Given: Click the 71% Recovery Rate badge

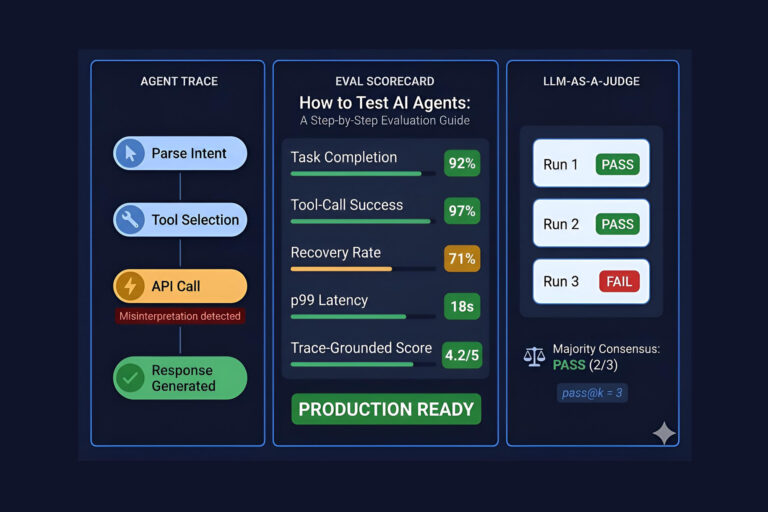Looking at the screenshot, I should pyautogui.click(x=462, y=258).
